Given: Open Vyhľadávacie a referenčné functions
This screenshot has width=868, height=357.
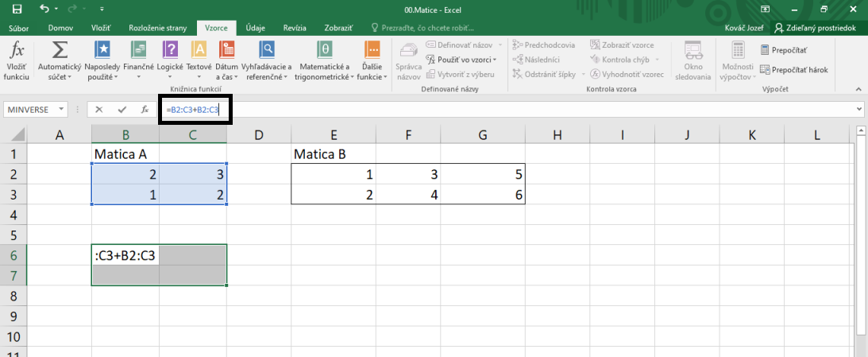Looking at the screenshot, I should click(267, 52).
